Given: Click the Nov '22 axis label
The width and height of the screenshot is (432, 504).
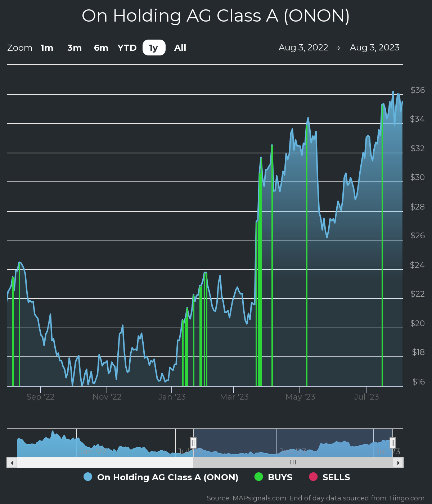Looking at the screenshot, I should click(x=107, y=397).
